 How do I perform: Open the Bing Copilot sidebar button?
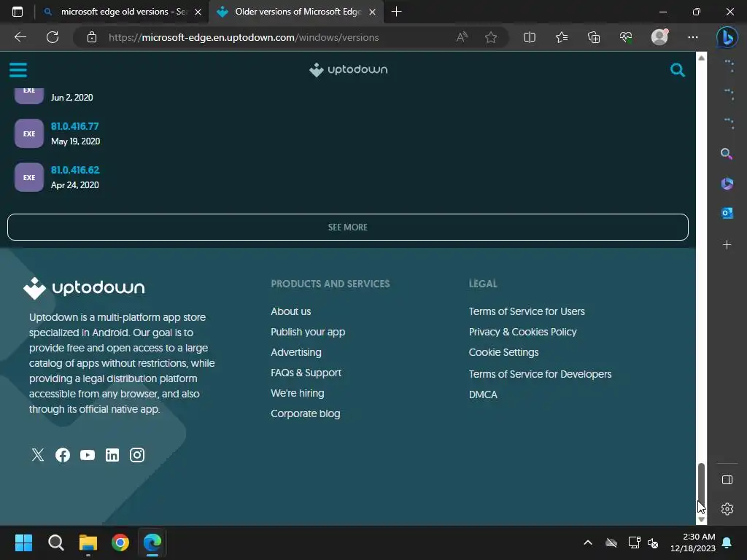pos(727,37)
